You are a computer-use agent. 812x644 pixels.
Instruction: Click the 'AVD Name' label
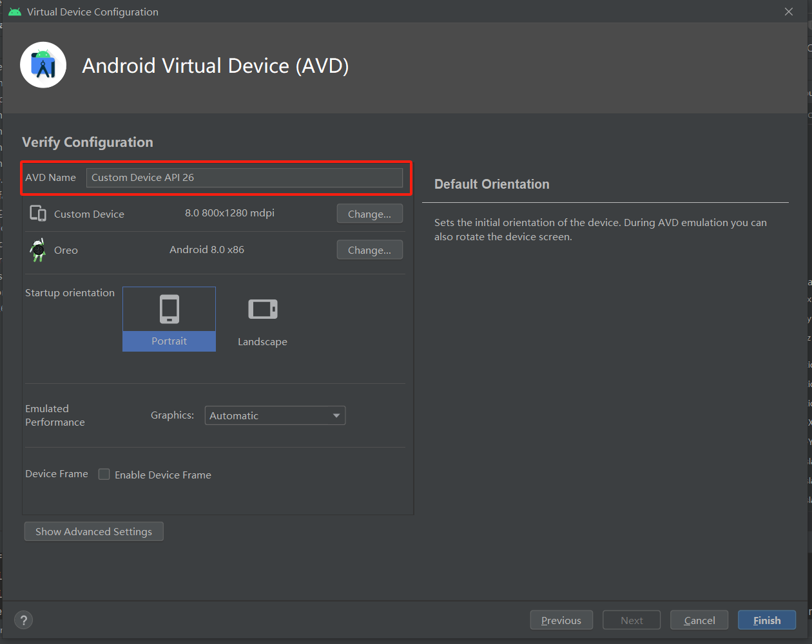click(x=50, y=178)
